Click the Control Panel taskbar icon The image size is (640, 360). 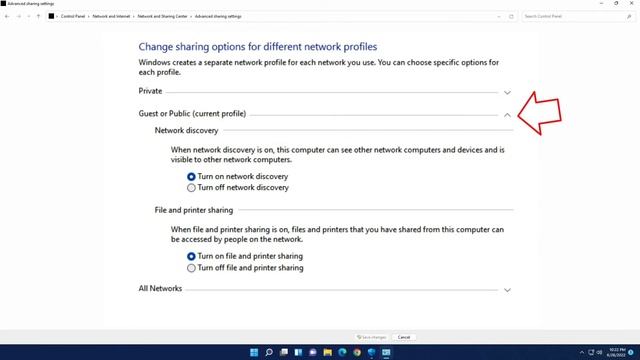[386, 352]
